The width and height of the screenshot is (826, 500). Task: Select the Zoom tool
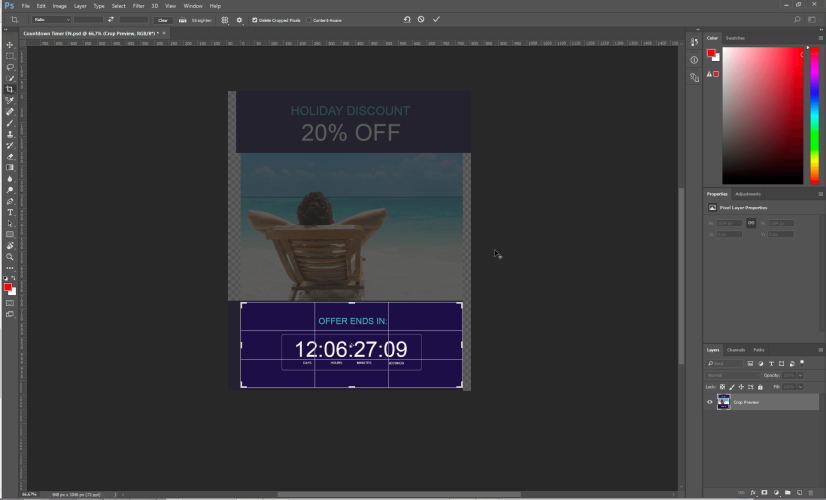pos(10,257)
